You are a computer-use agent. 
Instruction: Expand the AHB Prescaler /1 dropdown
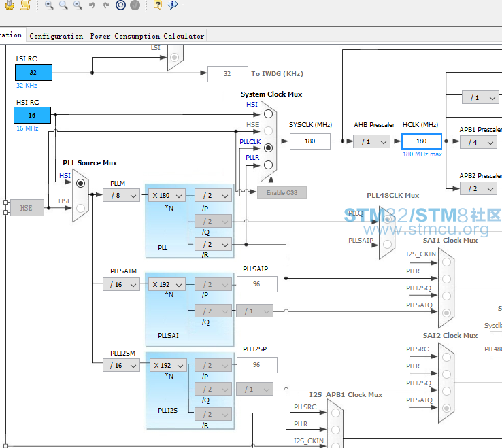click(x=371, y=141)
